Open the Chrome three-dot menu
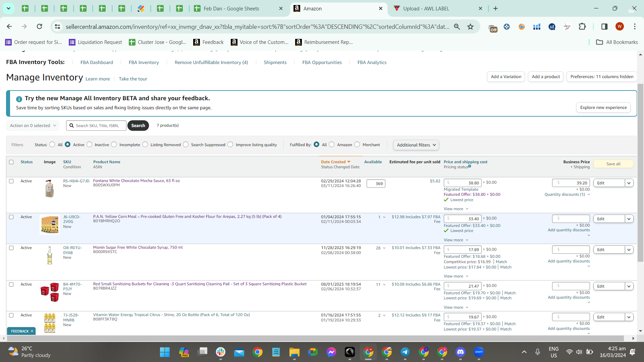The width and height of the screenshot is (644, 362). coord(635,26)
